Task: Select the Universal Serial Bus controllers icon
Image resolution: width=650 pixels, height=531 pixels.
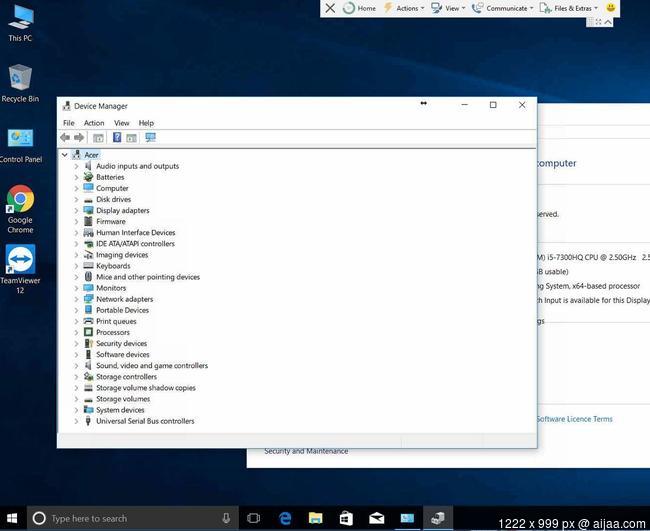Action: point(88,421)
